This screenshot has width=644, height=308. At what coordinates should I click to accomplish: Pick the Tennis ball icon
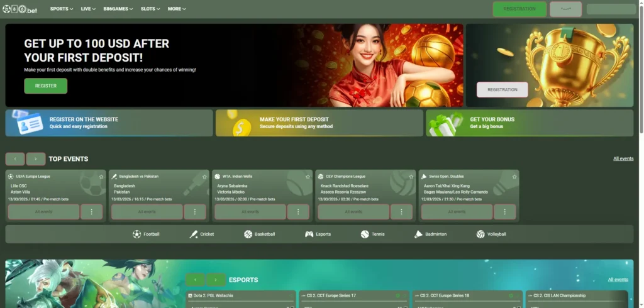pos(365,234)
